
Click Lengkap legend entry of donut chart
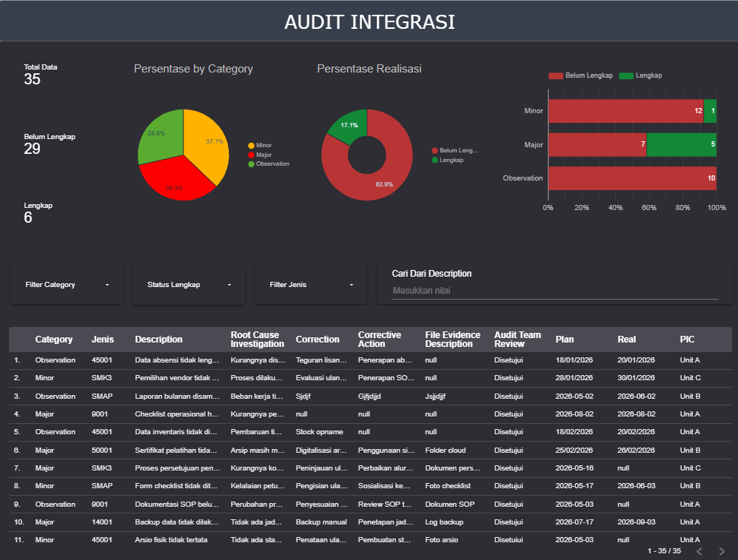448,160
